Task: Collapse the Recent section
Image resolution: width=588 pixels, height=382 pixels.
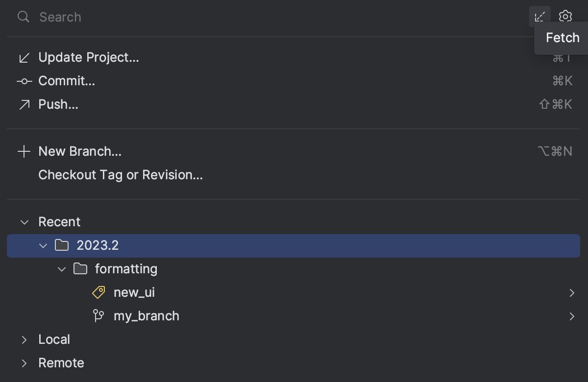Action: click(24, 222)
